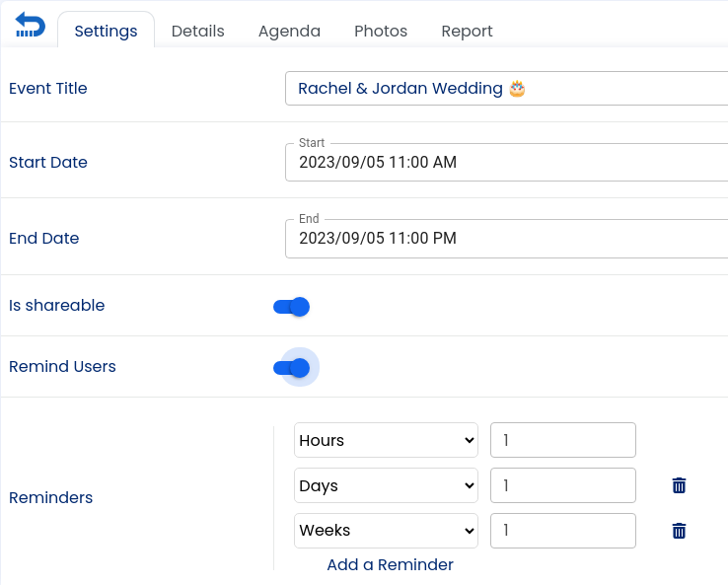Go to the Photos tab
728x585 pixels.
coord(381,31)
